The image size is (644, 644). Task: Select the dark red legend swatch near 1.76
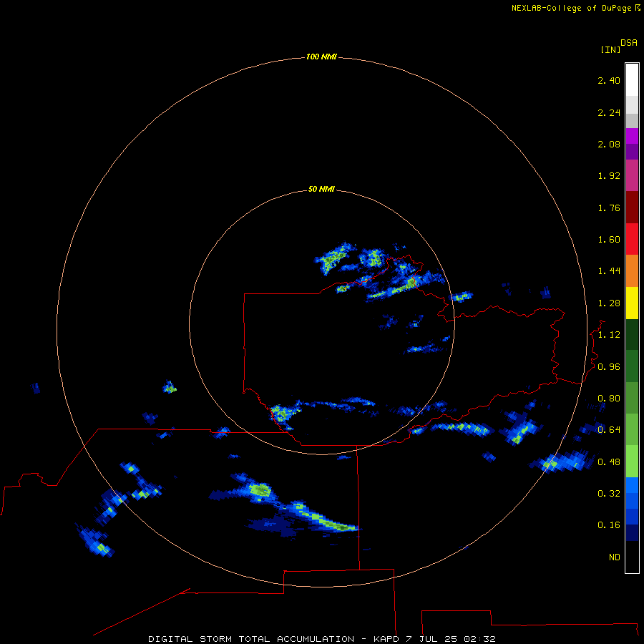(632, 208)
